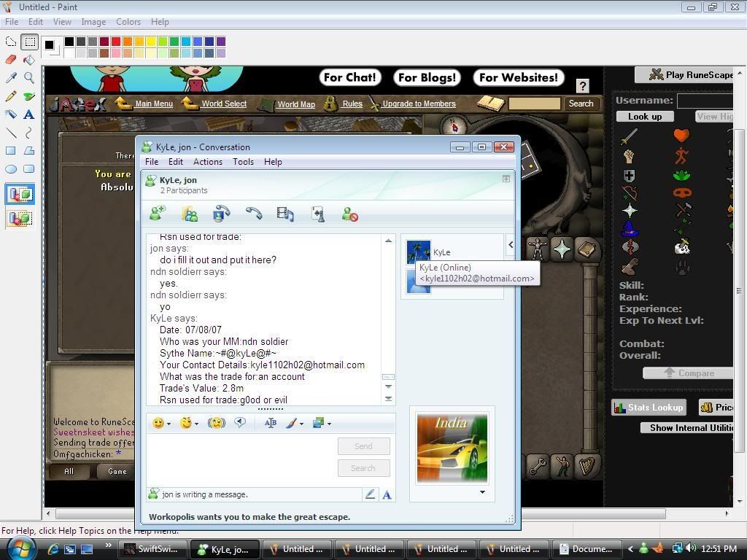Viewport: 747px width, 560px height.
Task: Choose the Brush tool in Paint
Action: (29, 96)
